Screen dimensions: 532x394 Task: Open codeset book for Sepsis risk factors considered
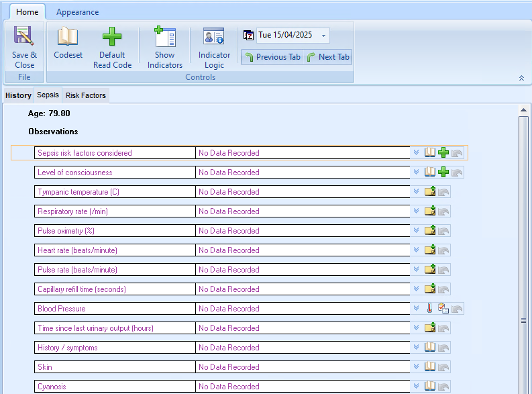pyautogui.click(x=430, y=153)
